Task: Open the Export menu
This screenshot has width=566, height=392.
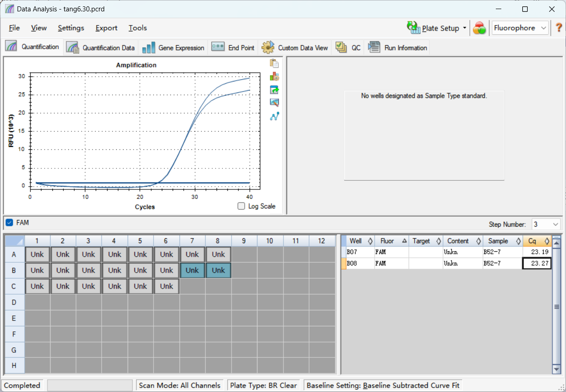Action: [106, 28]
